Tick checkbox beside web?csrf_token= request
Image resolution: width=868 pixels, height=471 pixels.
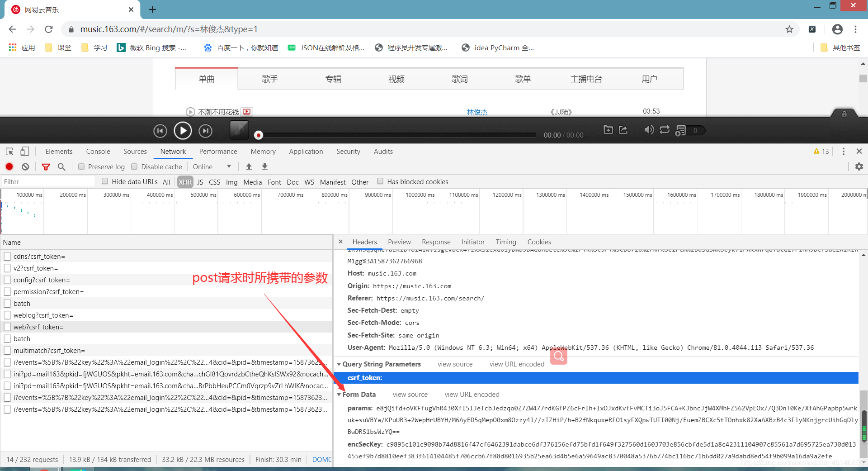click(x=7, y=327)
